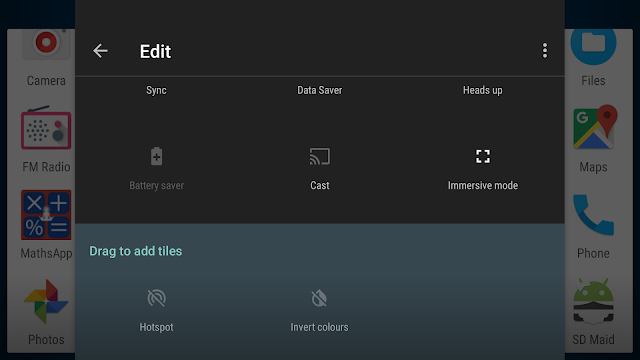Click the Files app name label
The image size is (640, 360).
[x=593, y=80]
